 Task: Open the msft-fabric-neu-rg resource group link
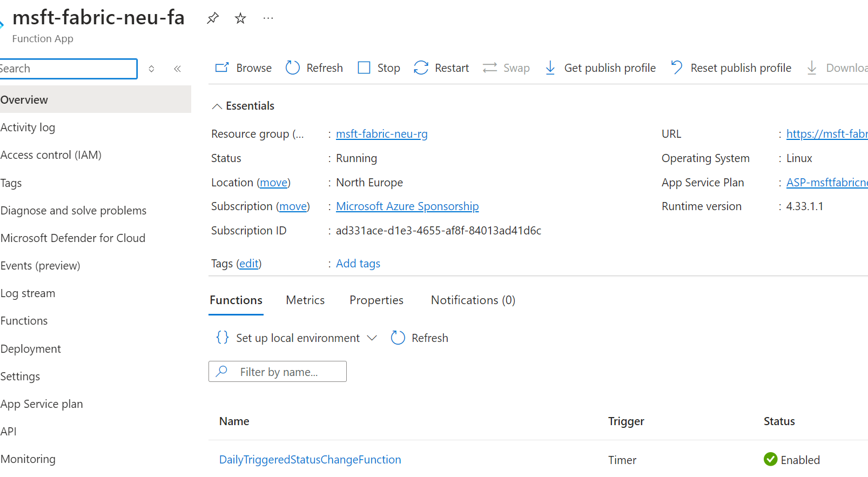pyautogui.click(x=381, y=134)
